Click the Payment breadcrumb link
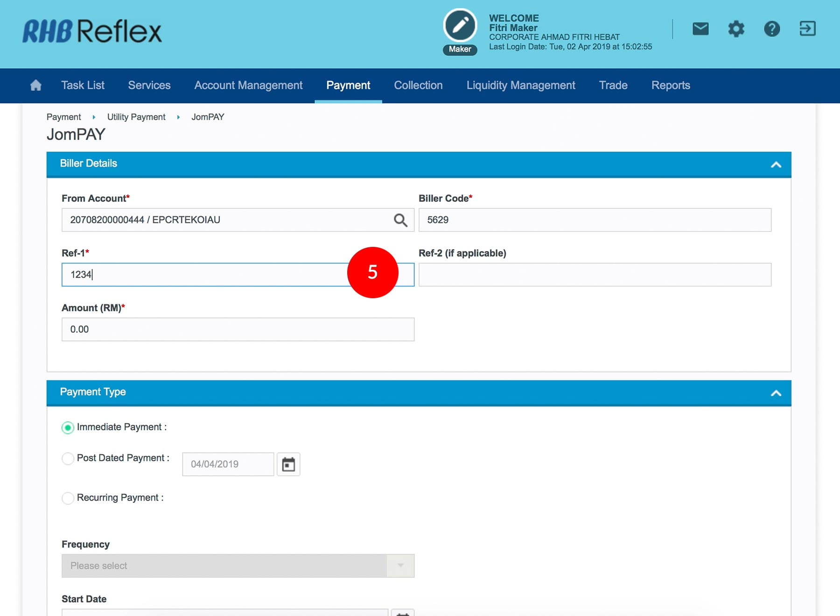 point(64,117)
